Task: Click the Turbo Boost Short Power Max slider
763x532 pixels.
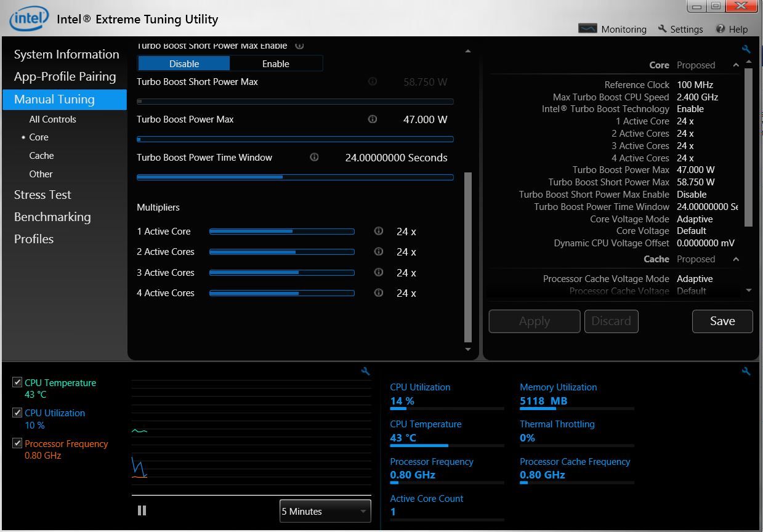Action: pos(295,102)
